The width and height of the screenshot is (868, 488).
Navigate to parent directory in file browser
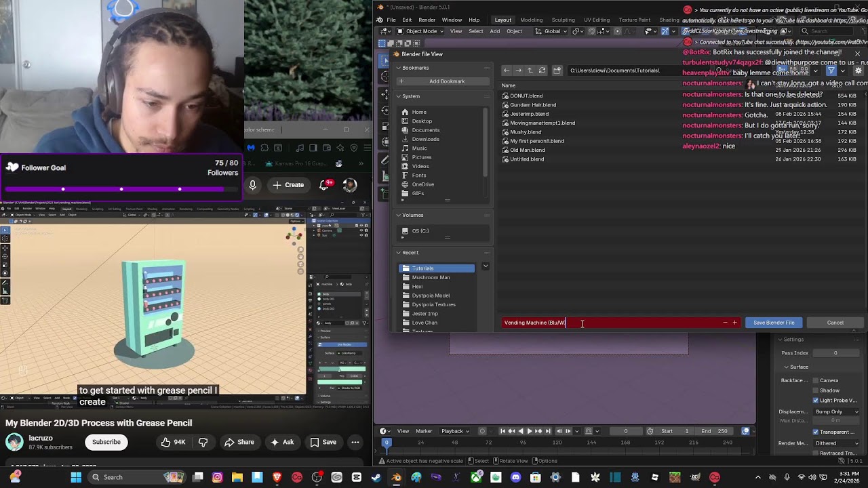coord(530,70)
